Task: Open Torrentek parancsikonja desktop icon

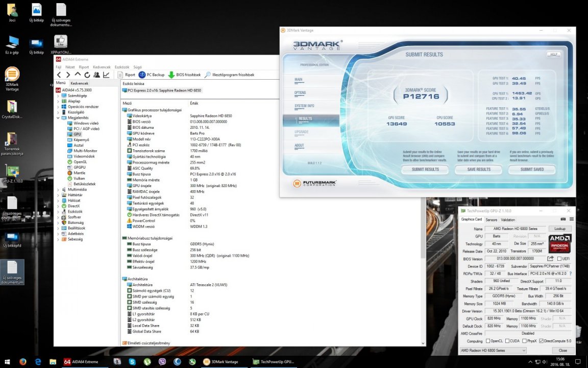Action: (x=12, y=144)
